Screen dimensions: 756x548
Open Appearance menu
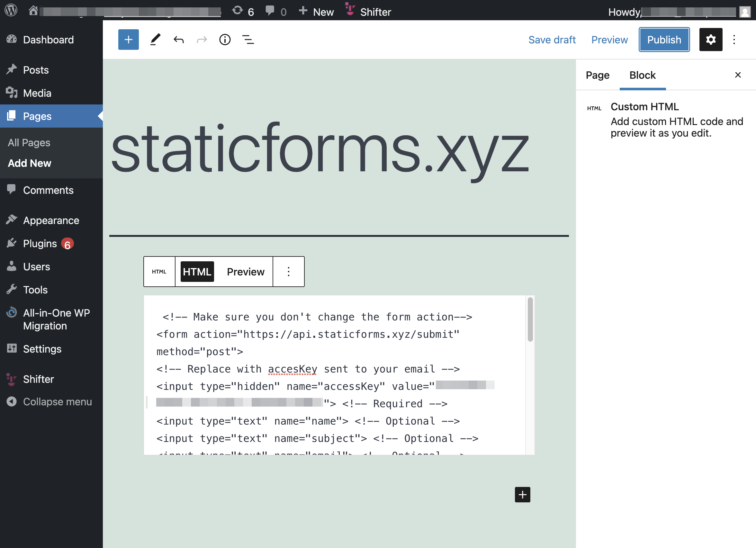[x=51, y=220]
